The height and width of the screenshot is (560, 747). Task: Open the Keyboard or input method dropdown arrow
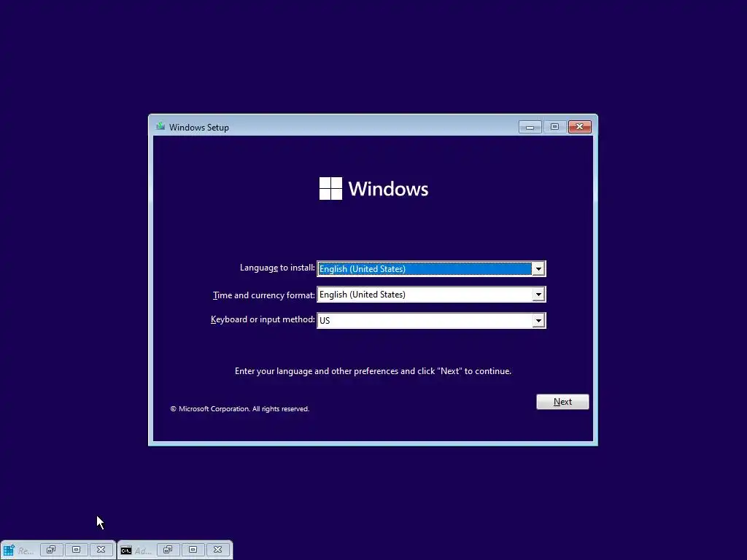[x=538, y=321]
